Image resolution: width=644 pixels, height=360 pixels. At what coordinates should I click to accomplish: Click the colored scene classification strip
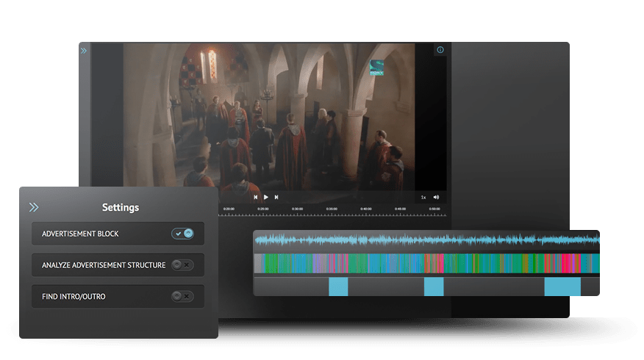(426, 264)
